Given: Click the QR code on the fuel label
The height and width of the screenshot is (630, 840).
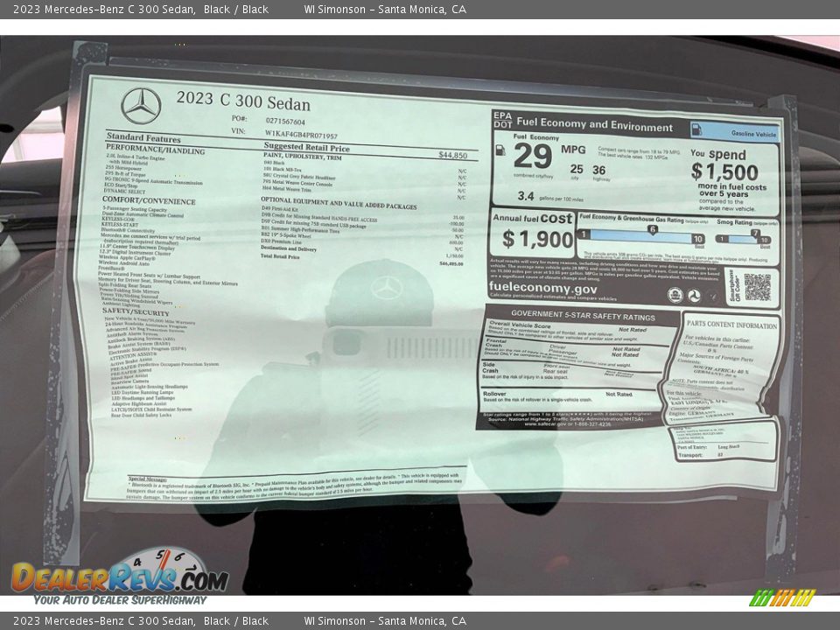Looking at the screenshot, I should pyautogui.click(x=757, y=287).
